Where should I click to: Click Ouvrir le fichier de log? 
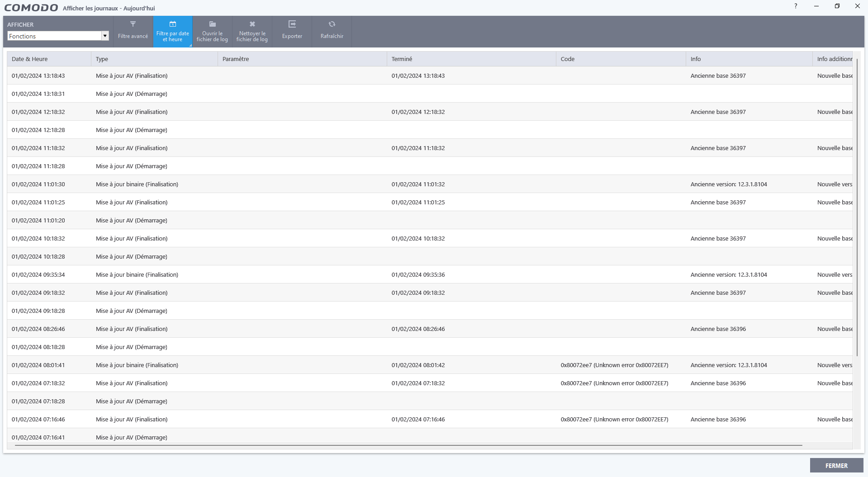tap(212, 31)
